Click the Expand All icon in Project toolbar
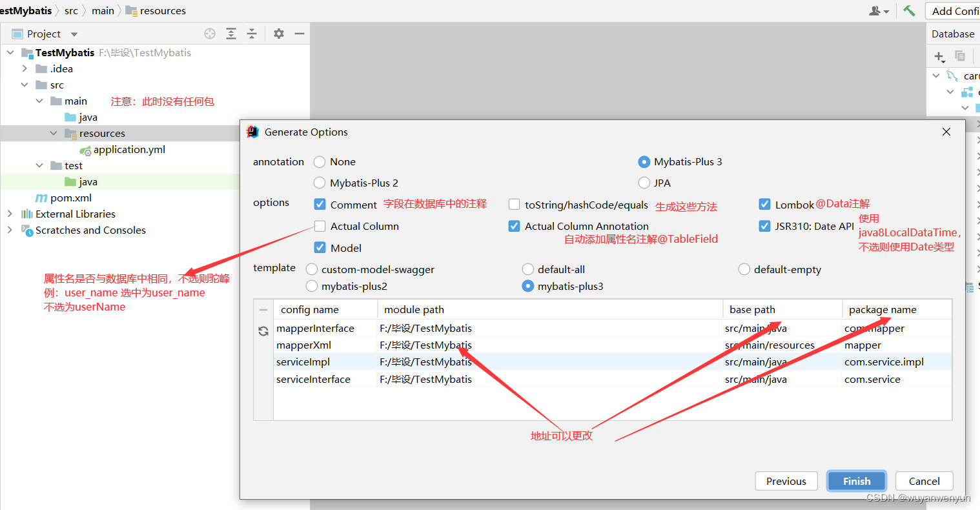The width and height of the screenshot is (980, 510). point(231,34)
